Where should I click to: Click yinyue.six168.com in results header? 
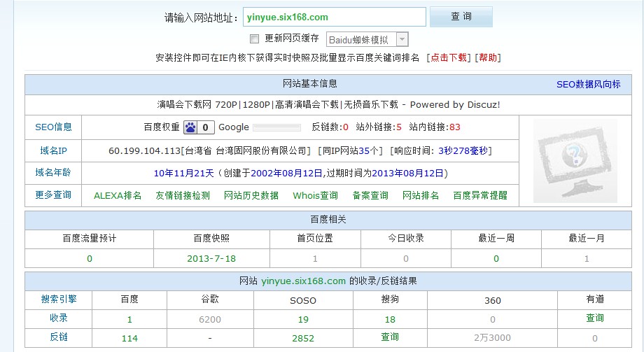pyautogui.click(x=303, y=281)
